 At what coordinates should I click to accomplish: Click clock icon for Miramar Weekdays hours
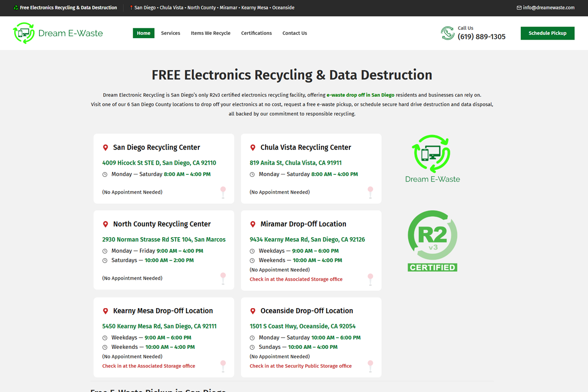[x=252, y=251]
